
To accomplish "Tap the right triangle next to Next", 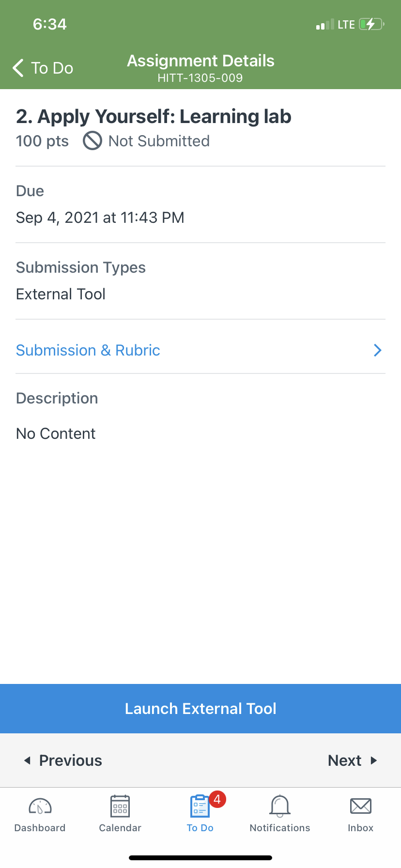I will tap(373, 760).
